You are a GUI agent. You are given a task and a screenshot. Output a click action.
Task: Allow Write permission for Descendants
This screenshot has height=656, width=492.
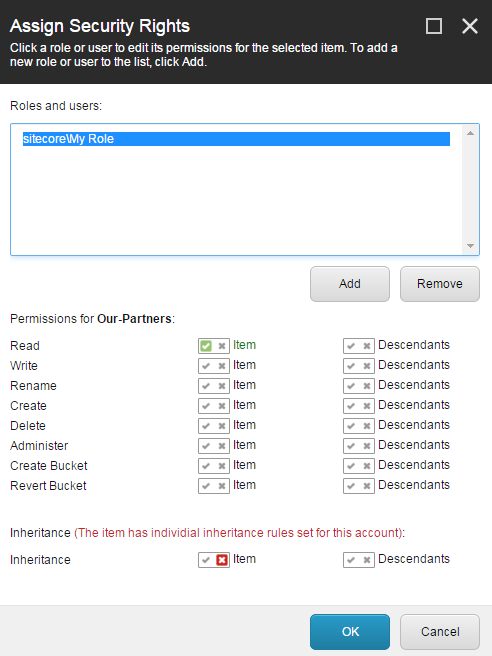(x=351, y=366)
